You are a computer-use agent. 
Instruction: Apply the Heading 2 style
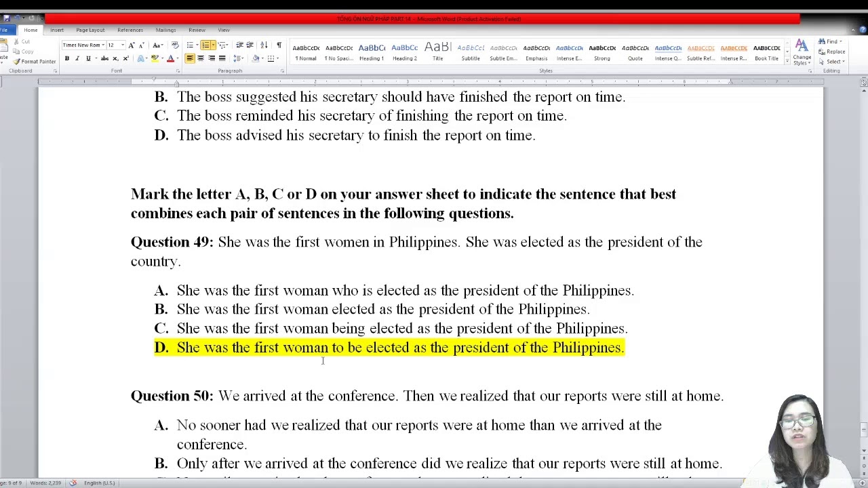[405, 53]
